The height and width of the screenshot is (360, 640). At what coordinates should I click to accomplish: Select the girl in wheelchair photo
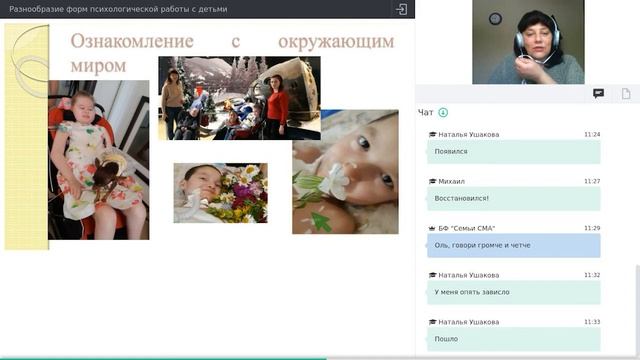pos(98,160)
